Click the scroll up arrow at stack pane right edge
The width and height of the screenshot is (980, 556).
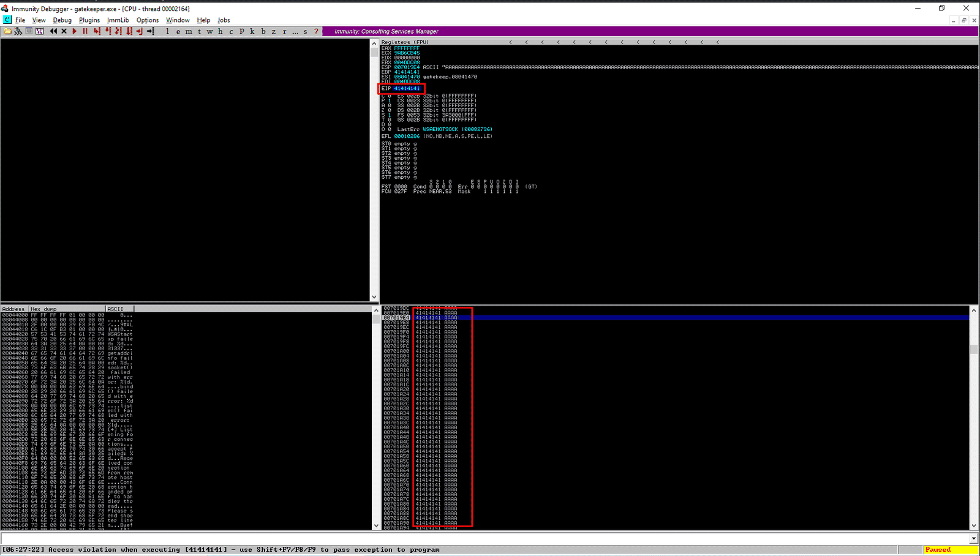(x=974, y=310)
